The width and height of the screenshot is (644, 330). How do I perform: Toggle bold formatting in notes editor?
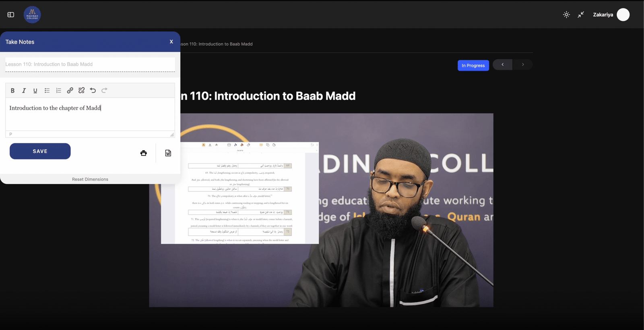(12, 91)
